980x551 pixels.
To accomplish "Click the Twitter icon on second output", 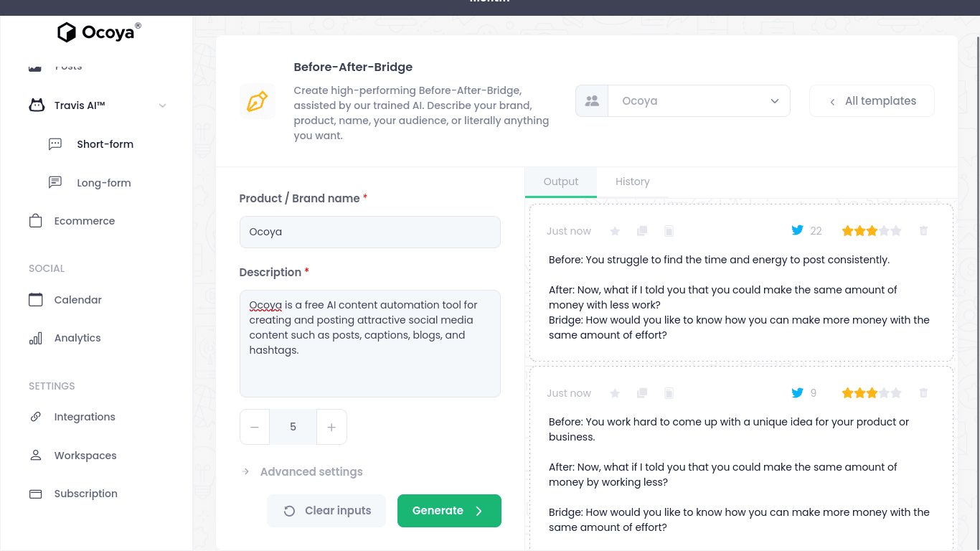I will click(797, 393).
